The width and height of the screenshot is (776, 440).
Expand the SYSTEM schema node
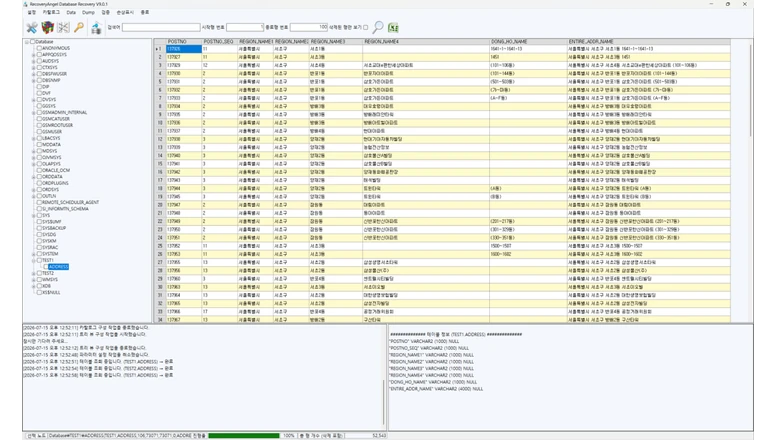click(34, 254)
